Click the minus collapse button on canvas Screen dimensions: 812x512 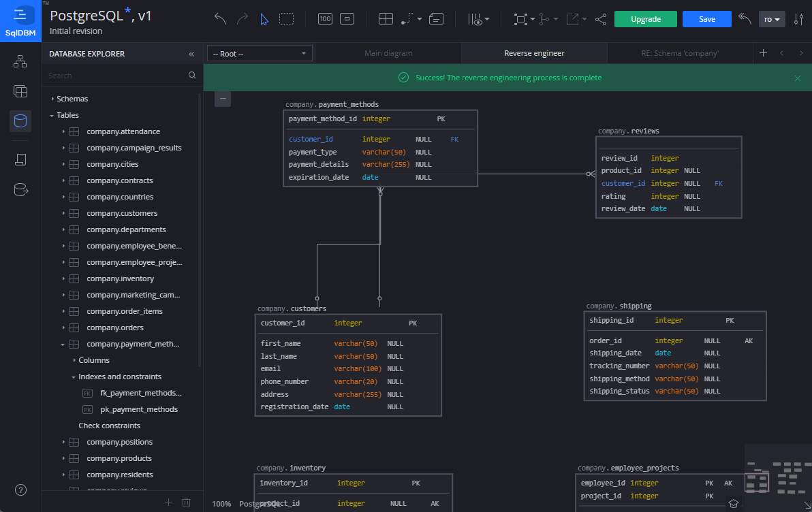click(x=223, y=98)
